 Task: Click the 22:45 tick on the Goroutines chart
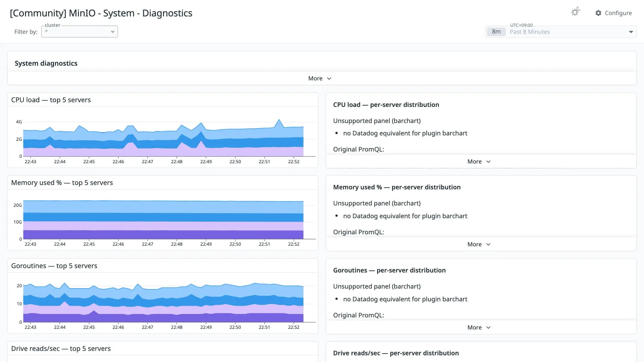pos(89,327)
